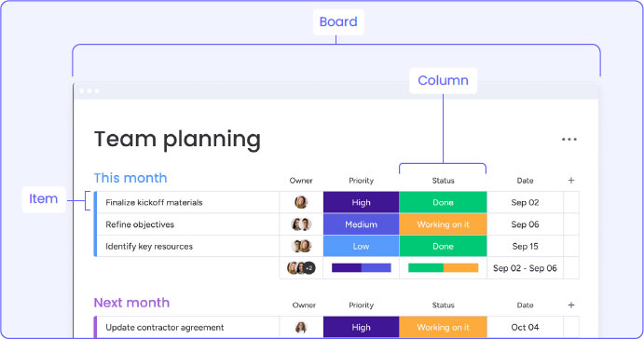Open the three-dot board options menu
The height and width of the screenshot is (339, 644).
pos(569,140)
